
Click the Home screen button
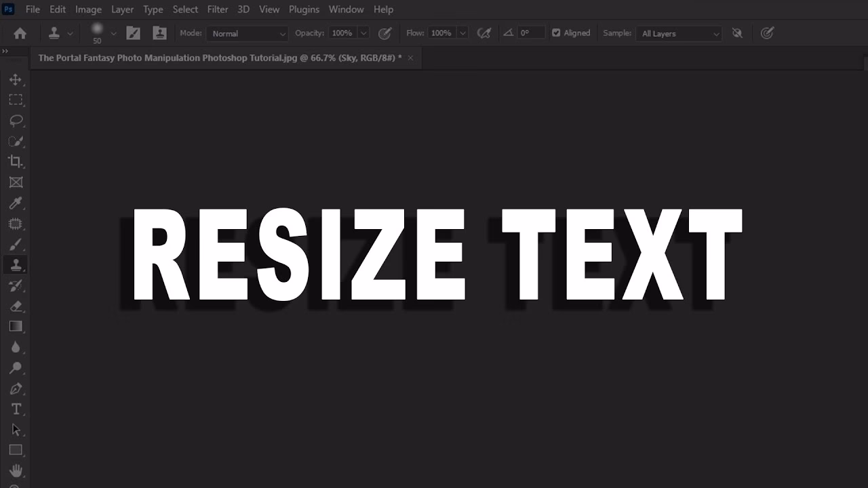(19, 33)
